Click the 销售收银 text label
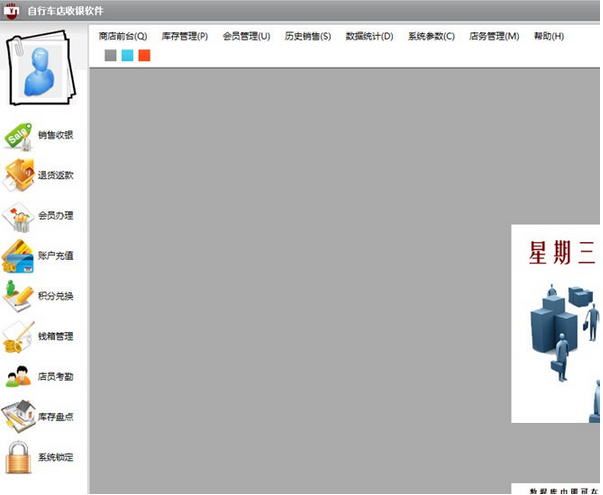 point(55,135)
